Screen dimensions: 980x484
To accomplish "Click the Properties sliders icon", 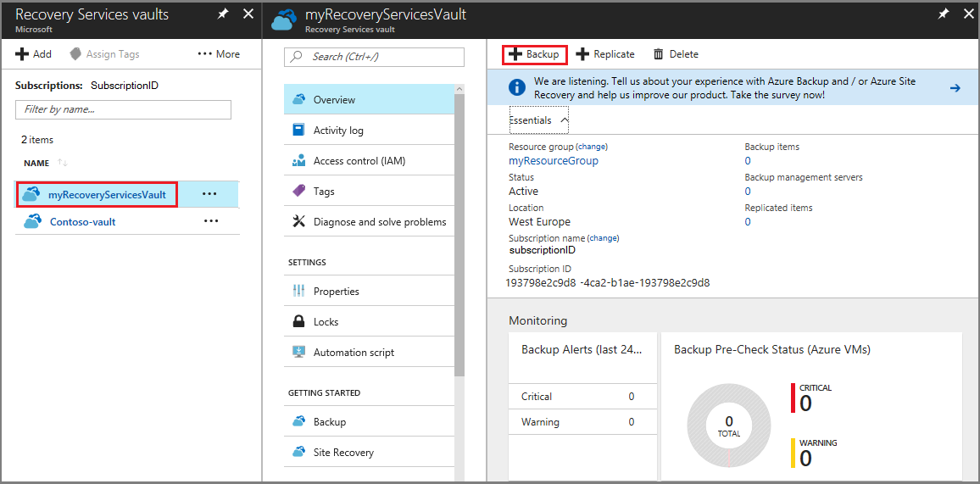I will point(298,291).
